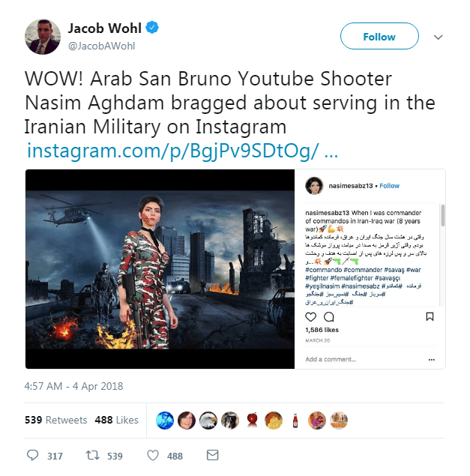Open Jacob Wohl profile avatar
The height and width of the screenshot is (476, 470).
point(43,37)
